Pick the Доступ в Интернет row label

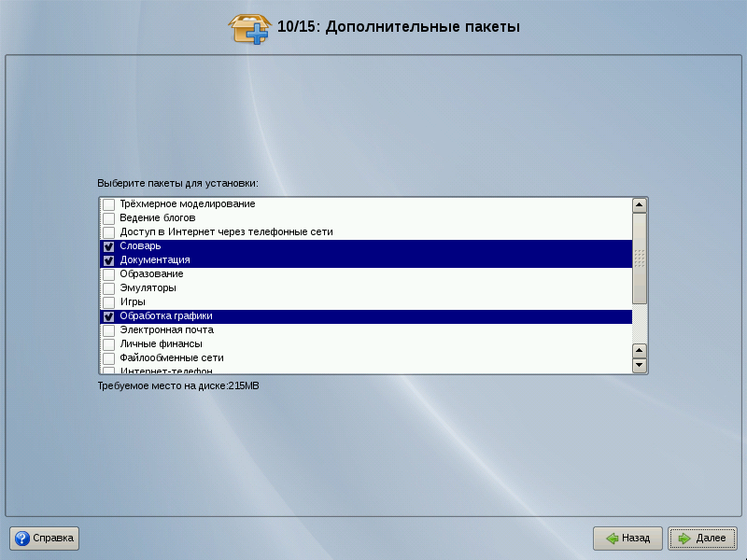226,232
